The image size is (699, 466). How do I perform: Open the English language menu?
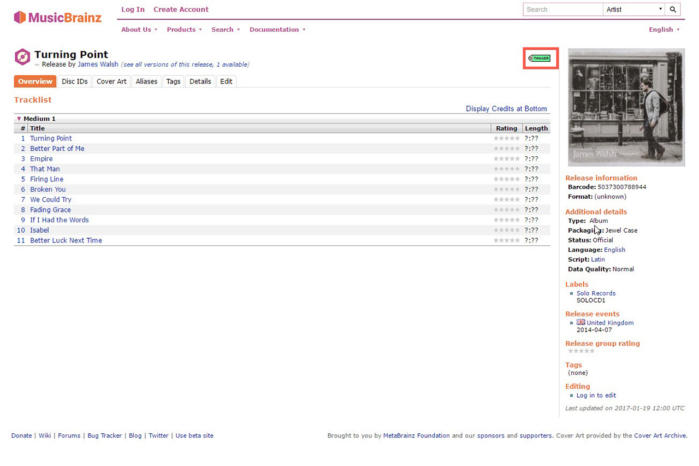664,29
